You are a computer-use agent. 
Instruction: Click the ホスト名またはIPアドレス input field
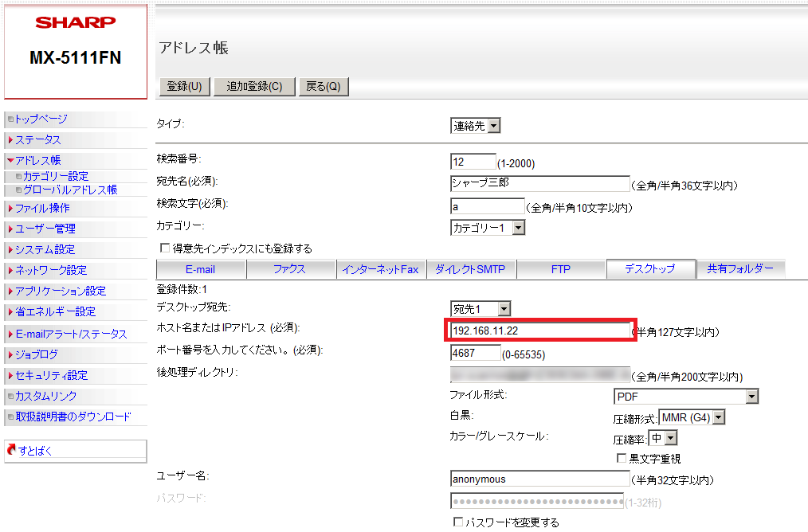539,331
